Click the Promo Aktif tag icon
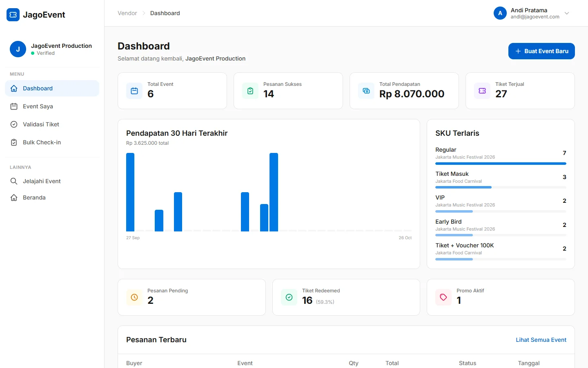The width and height of the screenshot is (588, 368). click(x=443, y=297)
